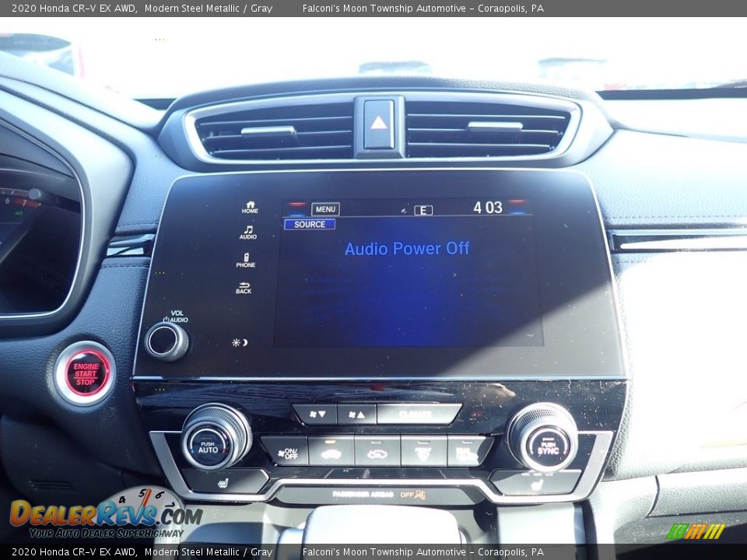The width and height of the screenshot is (747, 560).
Task: Toggle the front windshield defrost button
Action: click(423, 451)
